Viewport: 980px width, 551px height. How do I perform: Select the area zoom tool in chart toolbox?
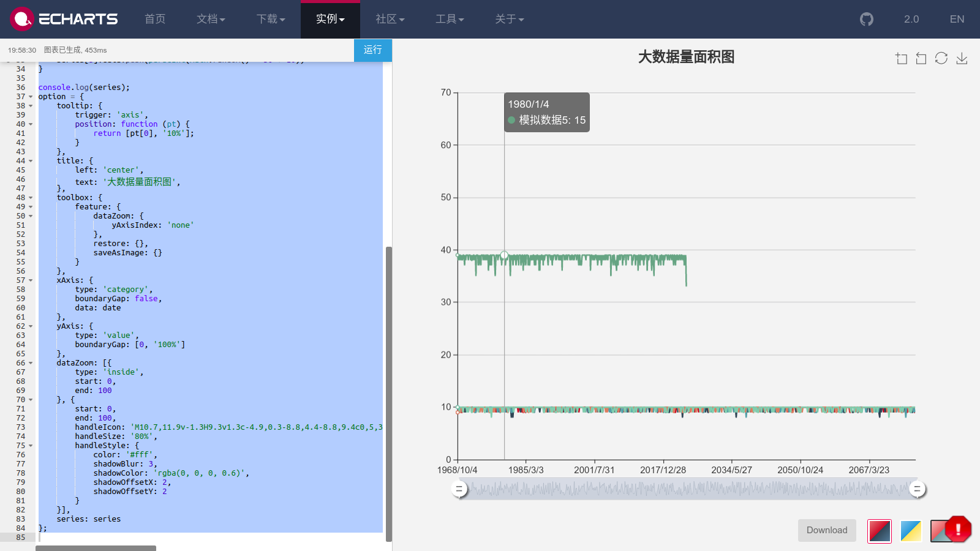click(x=901, y=58)
